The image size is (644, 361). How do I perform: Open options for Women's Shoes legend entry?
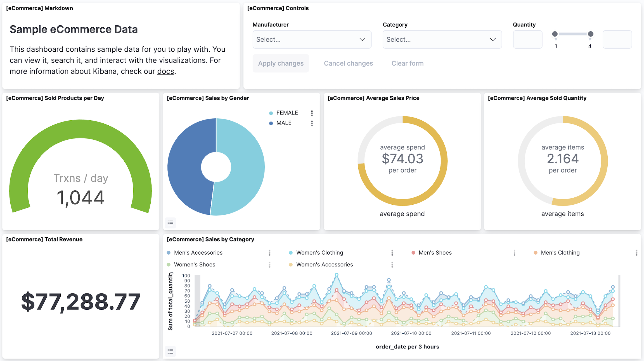(269, 265)
